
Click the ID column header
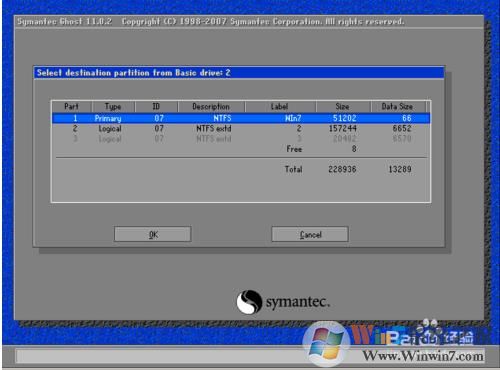coord(156,107)
